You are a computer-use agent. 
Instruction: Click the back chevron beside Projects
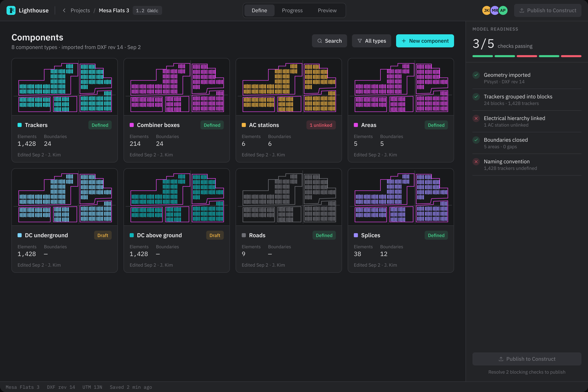pos(64,10)
